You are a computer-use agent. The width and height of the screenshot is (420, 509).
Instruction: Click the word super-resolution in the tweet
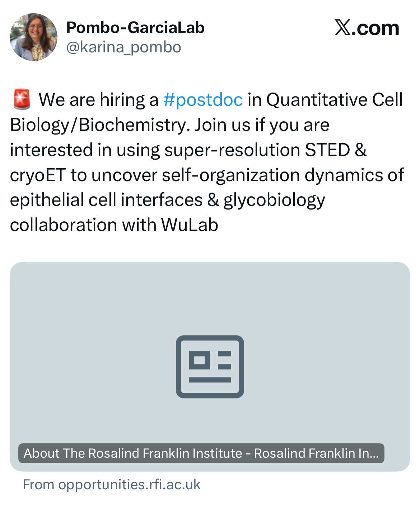point(232,150)
